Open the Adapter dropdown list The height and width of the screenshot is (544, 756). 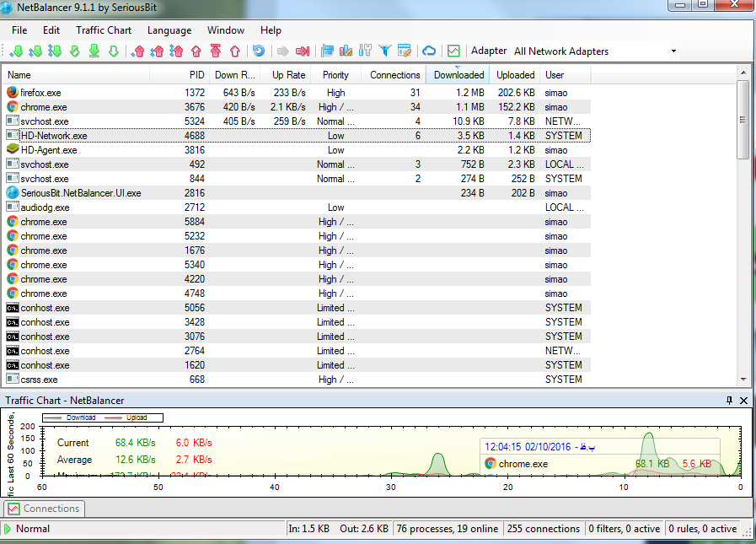[673, 51]
